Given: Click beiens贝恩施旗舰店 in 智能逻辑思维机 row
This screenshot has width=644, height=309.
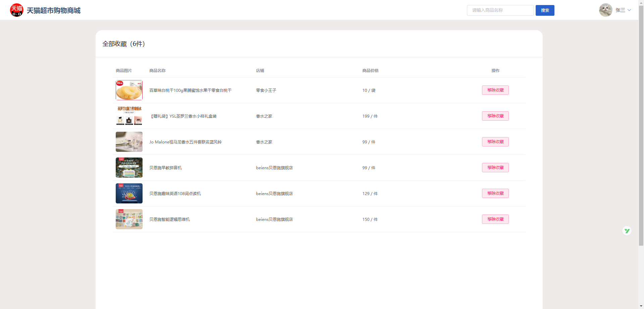Looking at the screenshot, I should [x=274, y=220].
